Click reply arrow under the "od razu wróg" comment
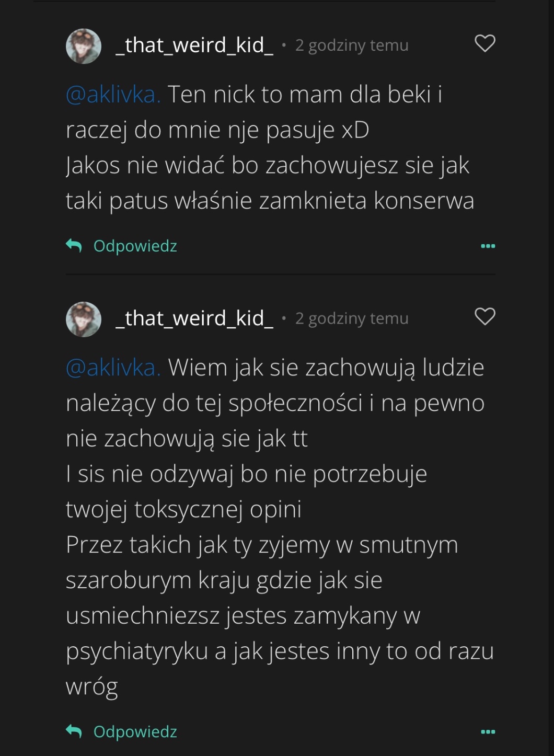Image resolution: width=554 pixels, height=756 pixels. tap(74, 731)
